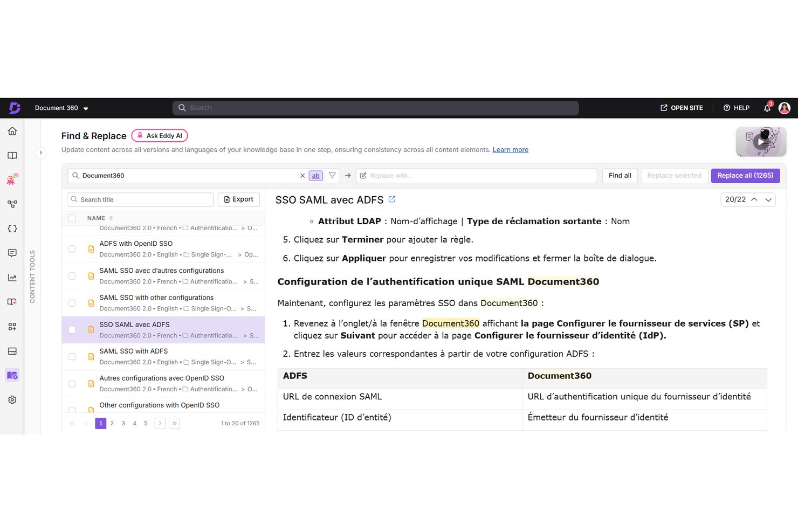The width and height of the screenshot is (798, 532).
Task: Check the SSO SAML avec ADFS checkbox
Action: [x=72, y=330]
